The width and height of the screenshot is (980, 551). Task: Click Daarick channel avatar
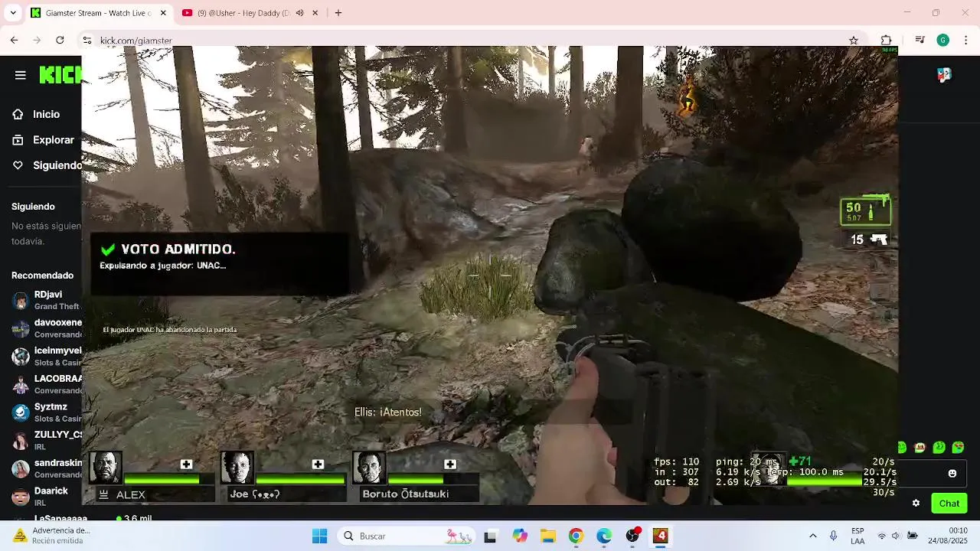(21, 497)
